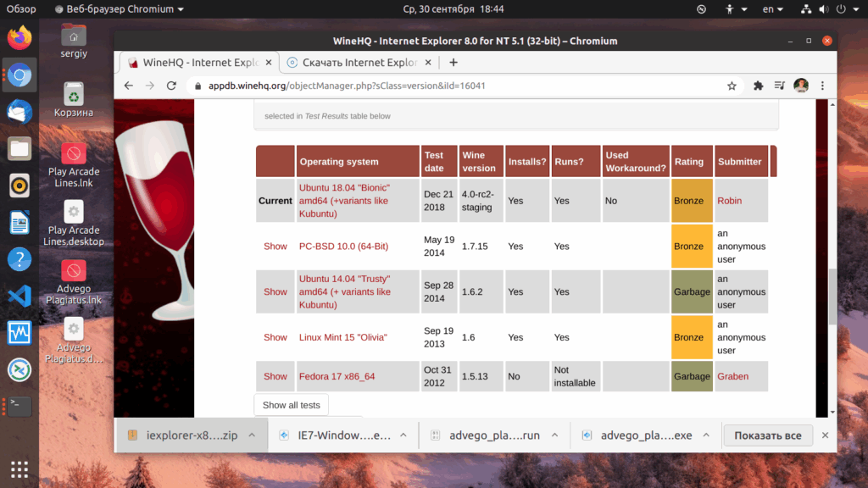Image resolution: width=868 pixels, height=488 pixels.
Task: Open system power and volume menu
Action: click(831, 8)
